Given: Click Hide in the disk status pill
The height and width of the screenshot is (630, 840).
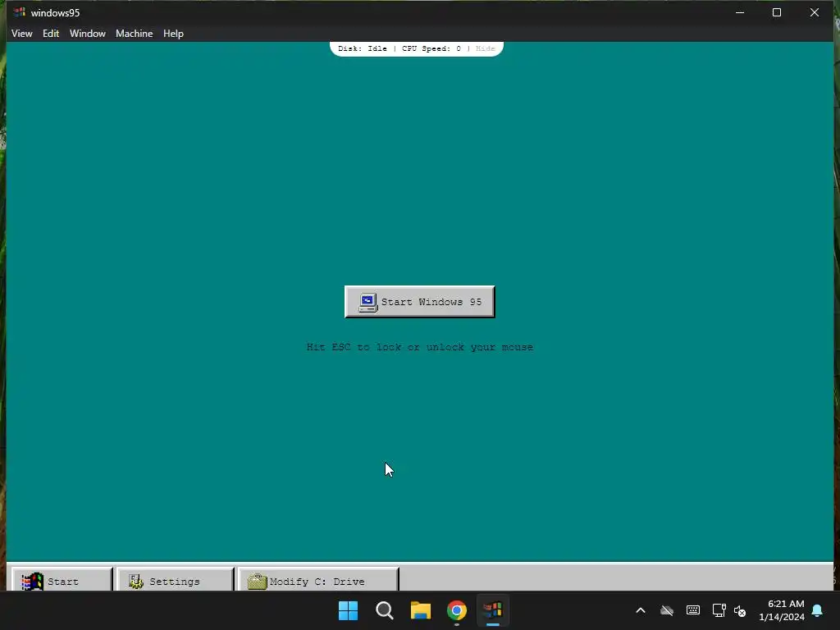Looking at the screenshot, I should [486, 48].
